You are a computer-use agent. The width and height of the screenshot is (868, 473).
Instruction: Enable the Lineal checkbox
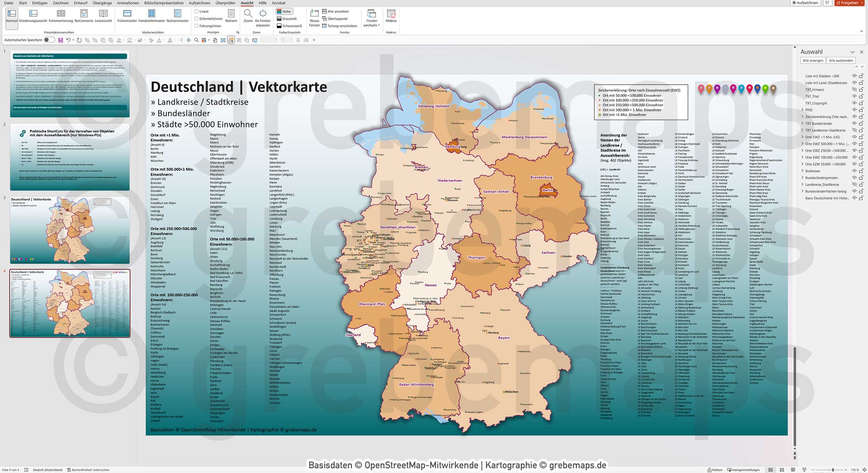point(196,11)
